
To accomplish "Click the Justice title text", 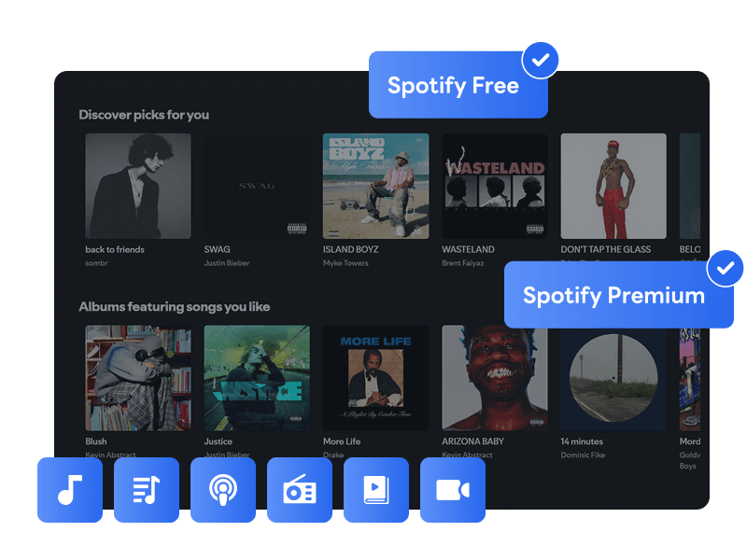I will point(218,441).
